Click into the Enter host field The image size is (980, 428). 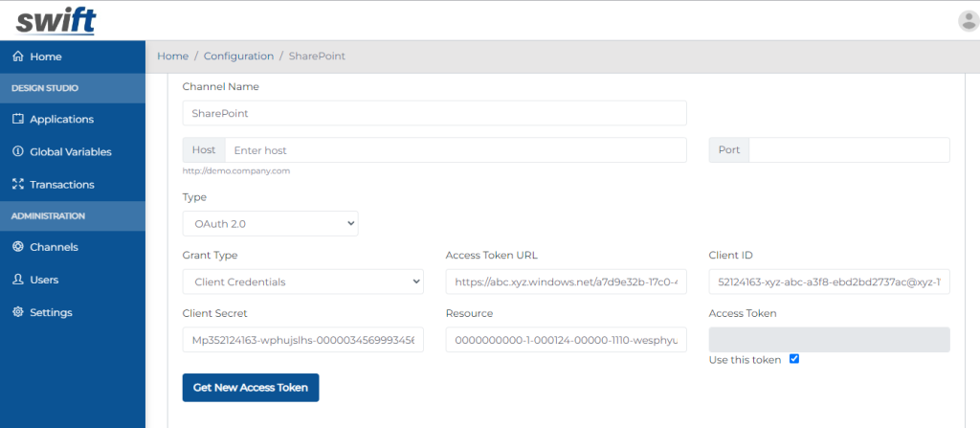tap(456, 150)
